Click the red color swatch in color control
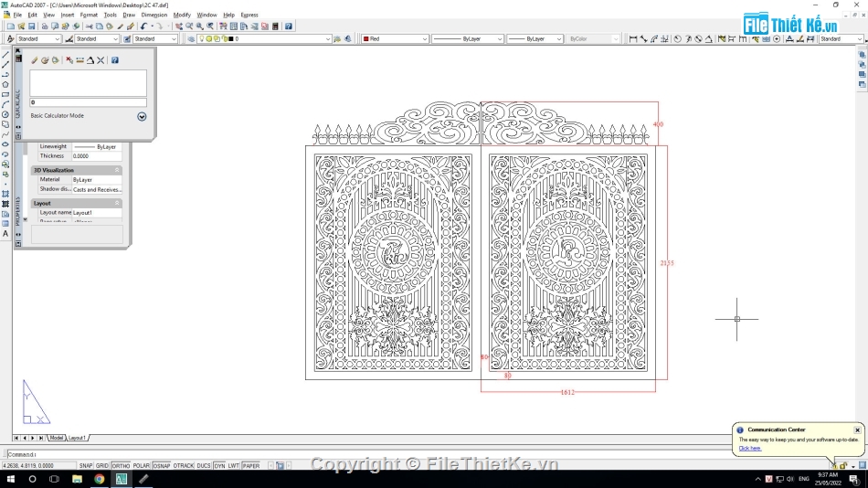The image size is (868, 488). 365,38
